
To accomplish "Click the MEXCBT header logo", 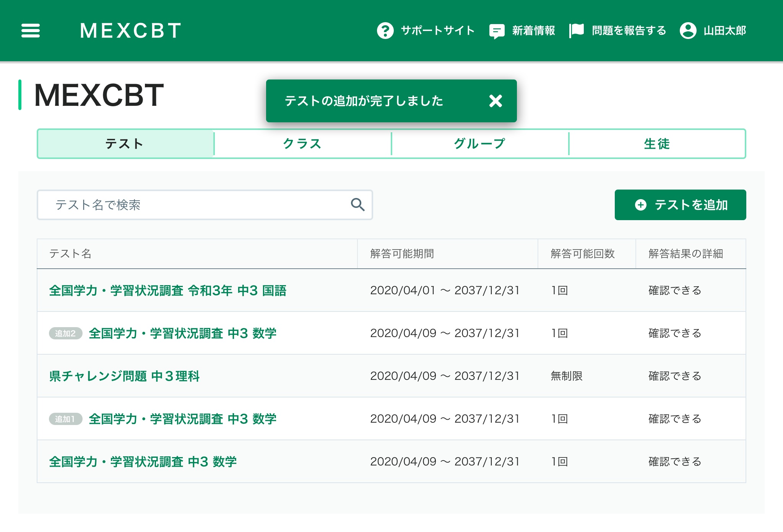I will [130, 31].
